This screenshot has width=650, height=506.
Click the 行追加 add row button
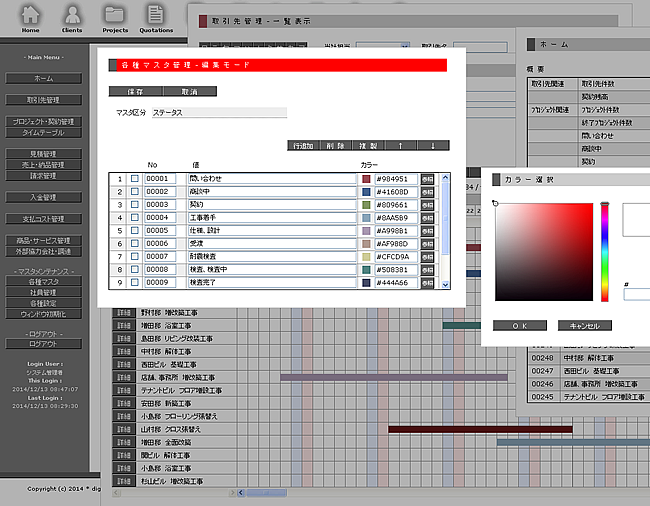pos(303,145)
